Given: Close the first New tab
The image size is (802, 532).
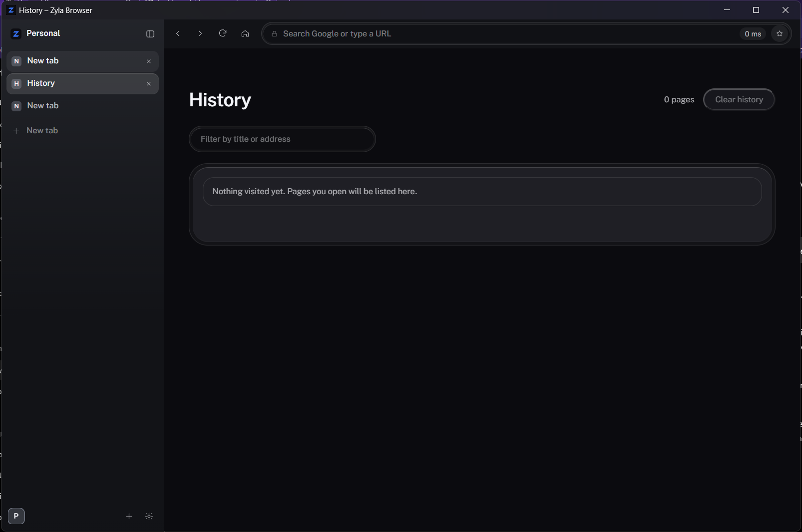Looking at the screenshot, I should [x=149, y=61].
